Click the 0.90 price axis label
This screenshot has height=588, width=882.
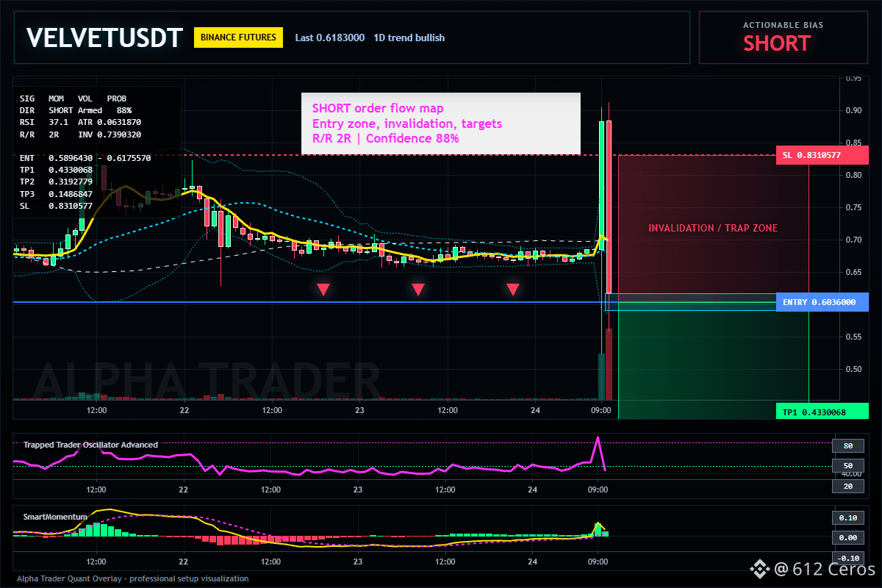point(853,110)
